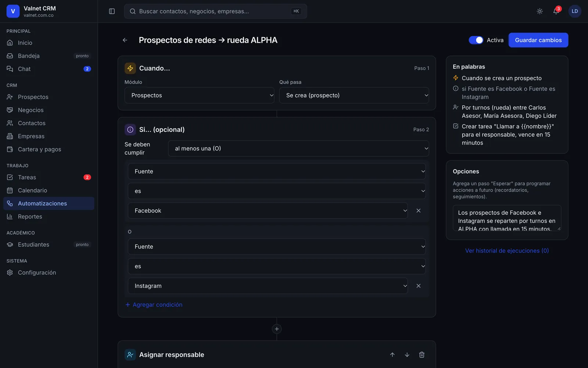
Task: Open Configuración in the sidebar
Action: [x=49, y=273]
